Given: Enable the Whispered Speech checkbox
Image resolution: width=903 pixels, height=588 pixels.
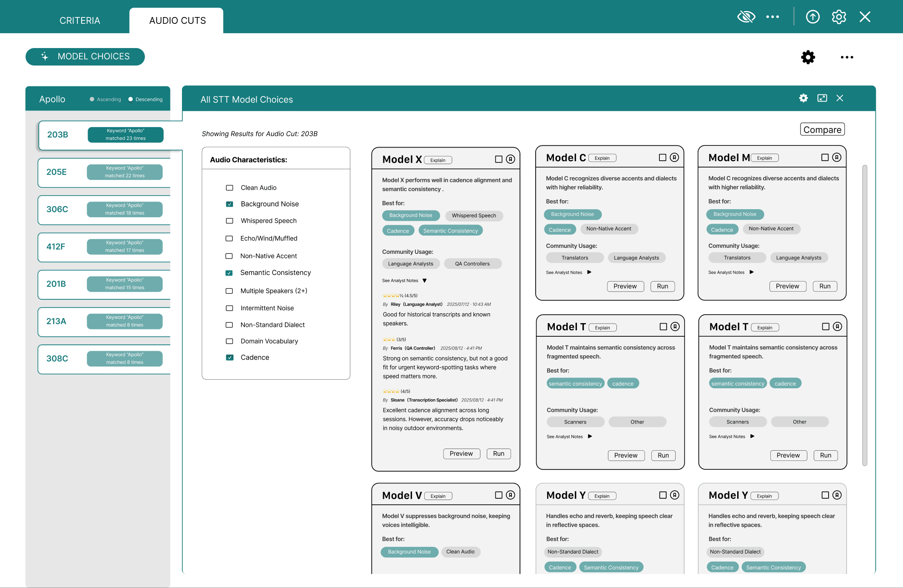Looking at the screenshot, I should pyautogui.click(x=230, y=221).
